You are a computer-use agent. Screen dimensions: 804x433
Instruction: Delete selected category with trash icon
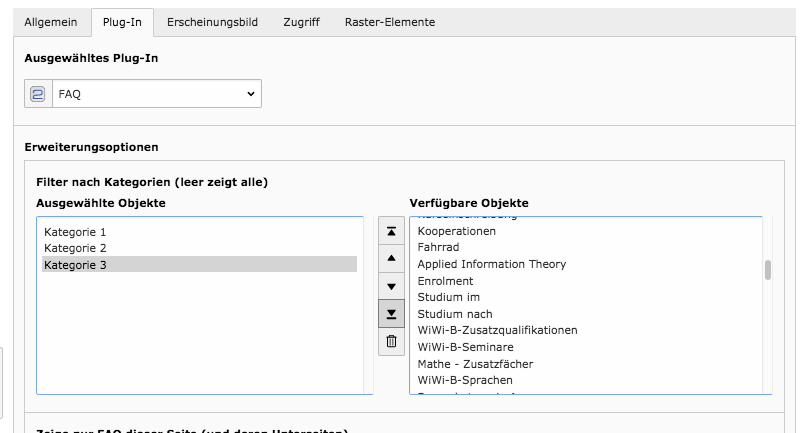(x=391, y=341)
